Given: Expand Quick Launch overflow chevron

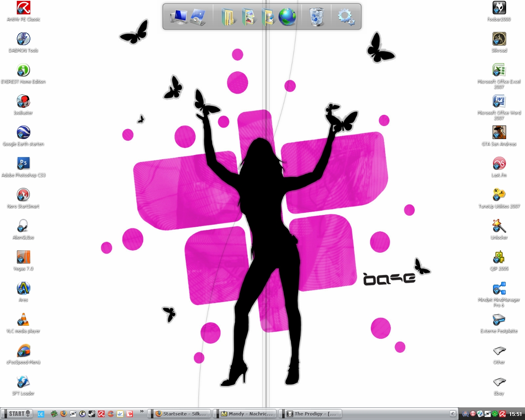Looking at the screenshot, I should coord(142,411).
